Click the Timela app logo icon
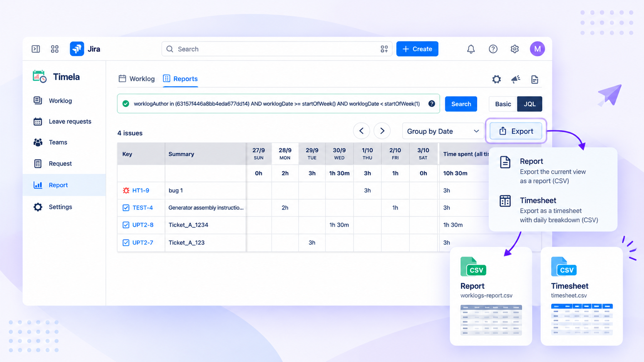 pyautogui.click(x=40, y=77)
